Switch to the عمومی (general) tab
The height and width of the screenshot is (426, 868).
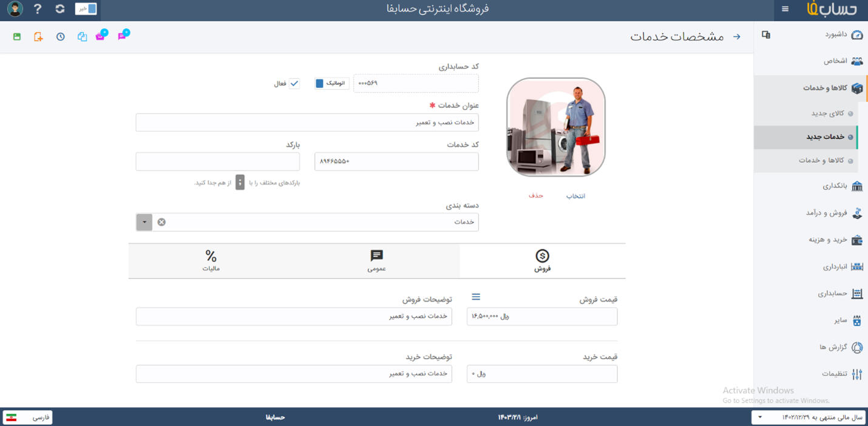[x=376, y=260]
